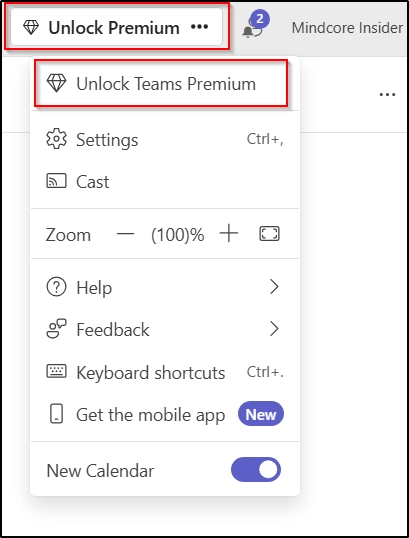The image size is (409, 538).
Task: Click the Unlock Premium button
Action: (x=117, y=27)
